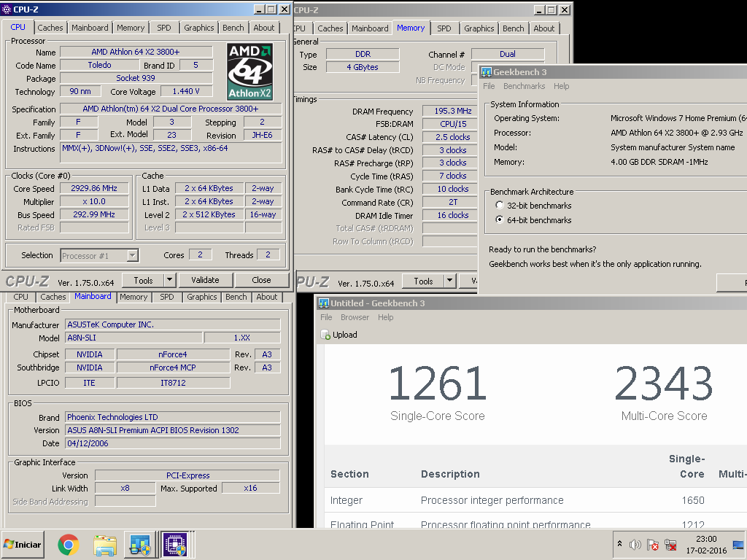The image size is (747, 560).
Task: Open About tab in Memory CPU-Z window
Action: click(x=543, y=28)
